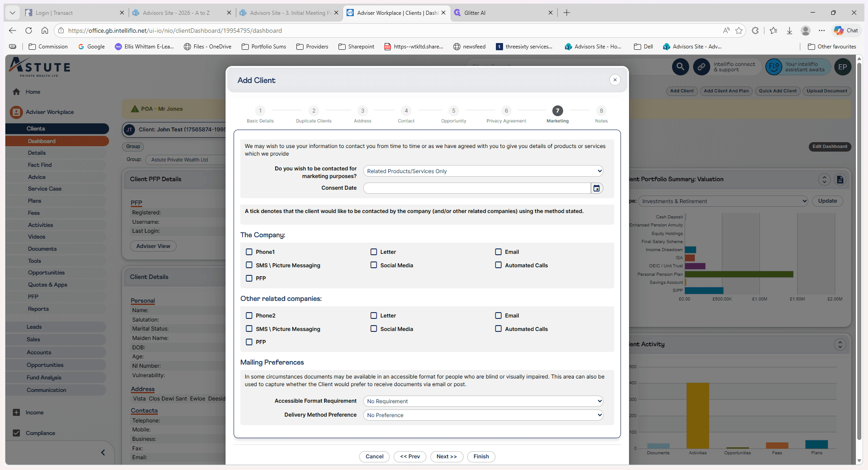Click the Consent Date input field
Image resolution: width=868 pixels, height=470 pixels.
[477, 188]
